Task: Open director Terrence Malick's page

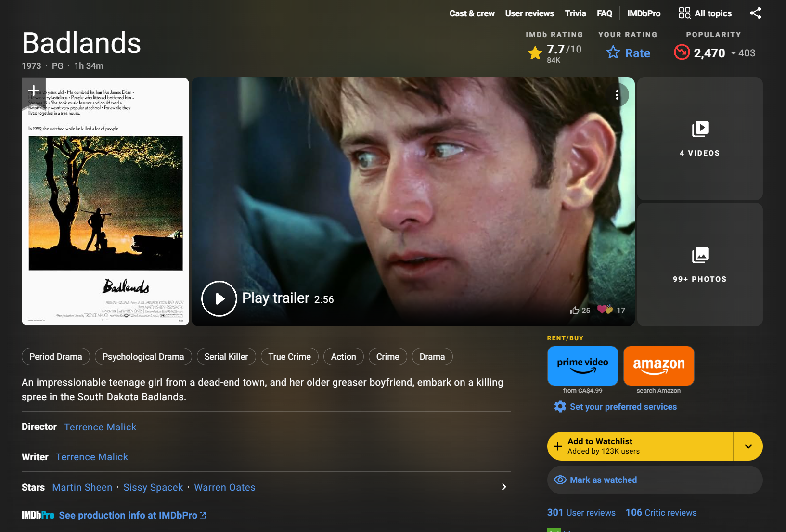Action: coord(100,427)
